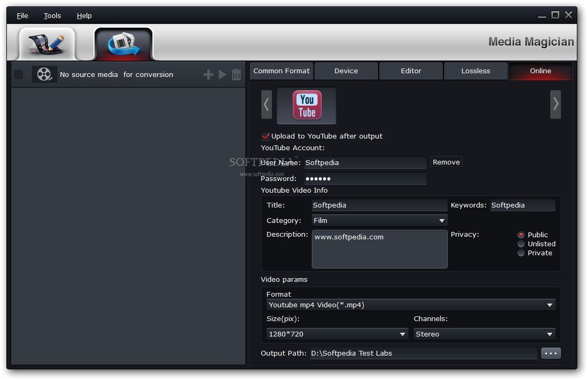Switch to the Device tab
This screenshot has height=380, width=588.
tap(346, 71)
